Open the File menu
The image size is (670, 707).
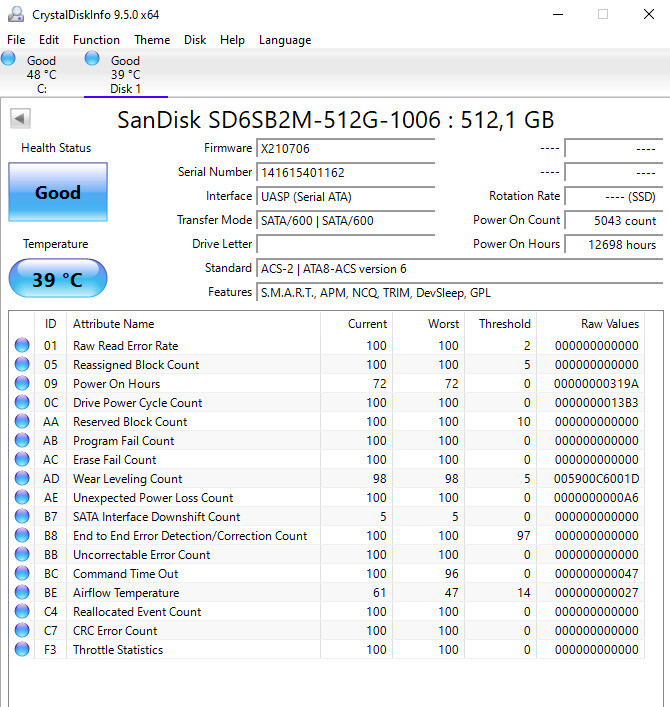click(x=16, y=40)
